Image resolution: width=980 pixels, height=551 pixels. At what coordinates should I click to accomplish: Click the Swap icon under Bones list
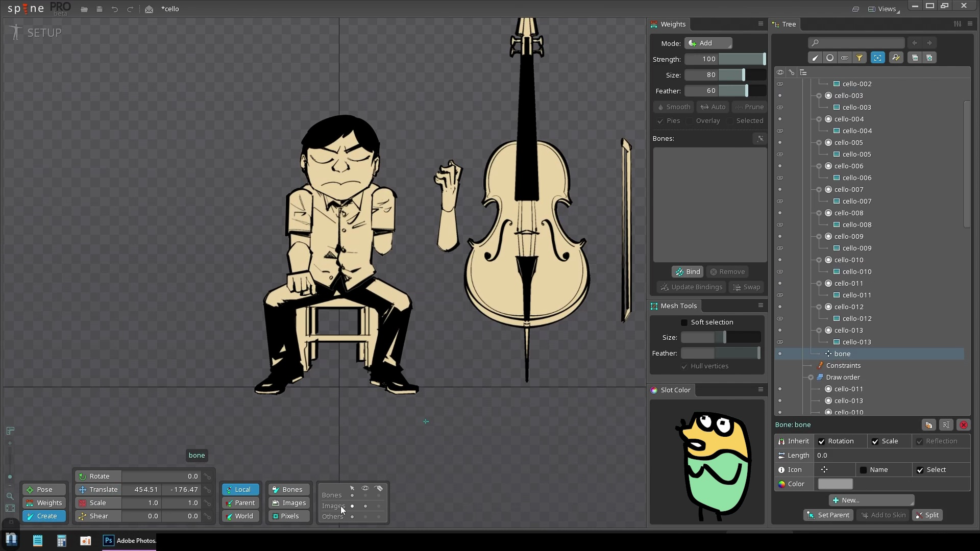coord(746,287)
